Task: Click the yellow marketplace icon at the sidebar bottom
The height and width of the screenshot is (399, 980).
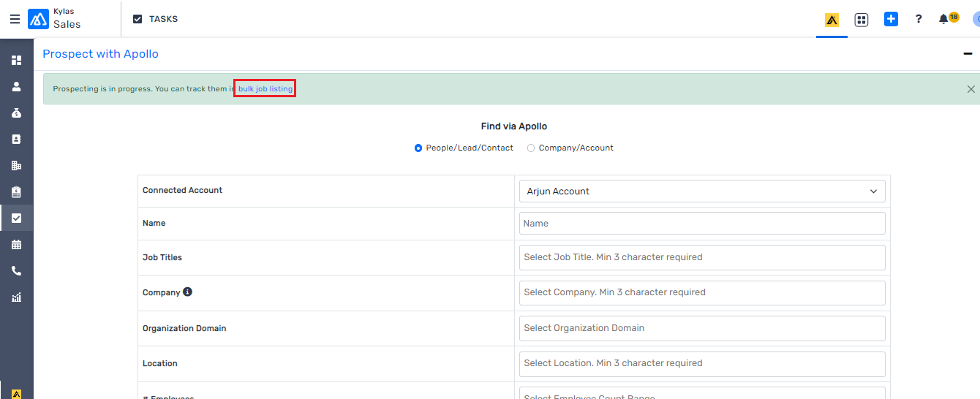Action: [16, 394]
